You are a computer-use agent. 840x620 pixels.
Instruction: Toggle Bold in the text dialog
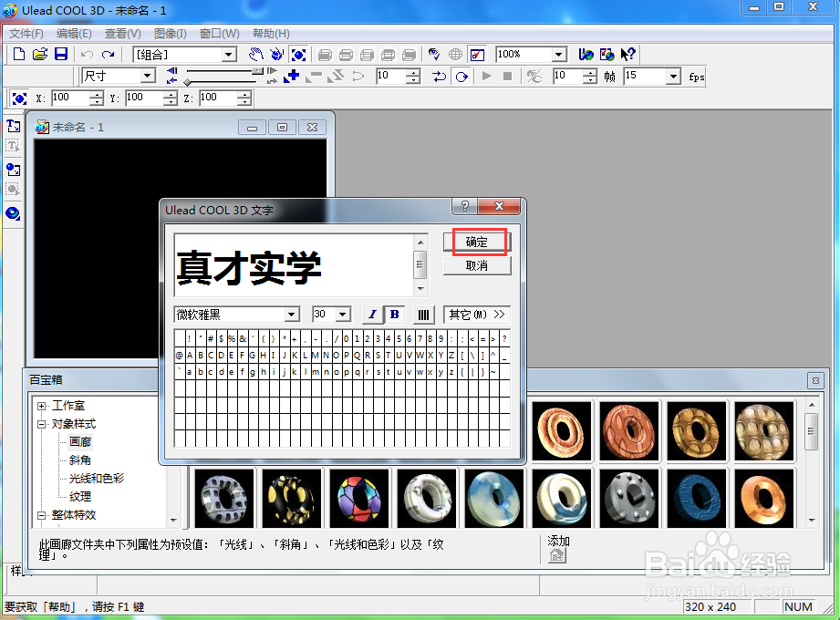click(x=394, y=315)
